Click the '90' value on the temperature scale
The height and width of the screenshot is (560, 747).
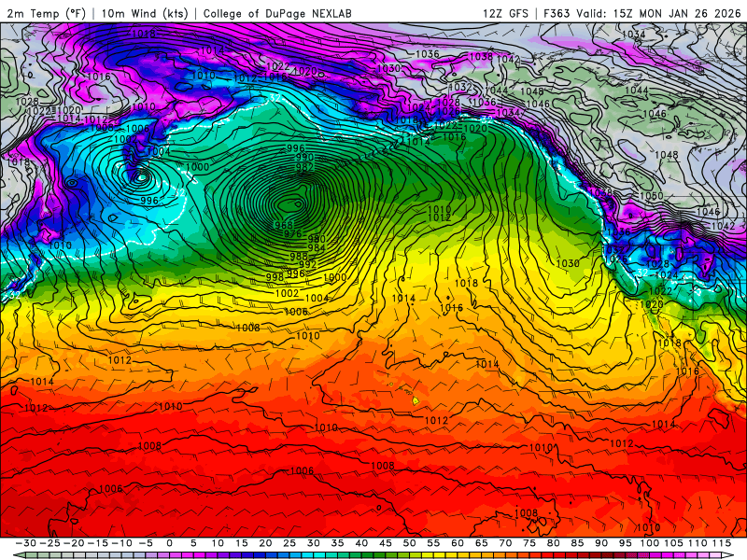(x=601, y=543)
